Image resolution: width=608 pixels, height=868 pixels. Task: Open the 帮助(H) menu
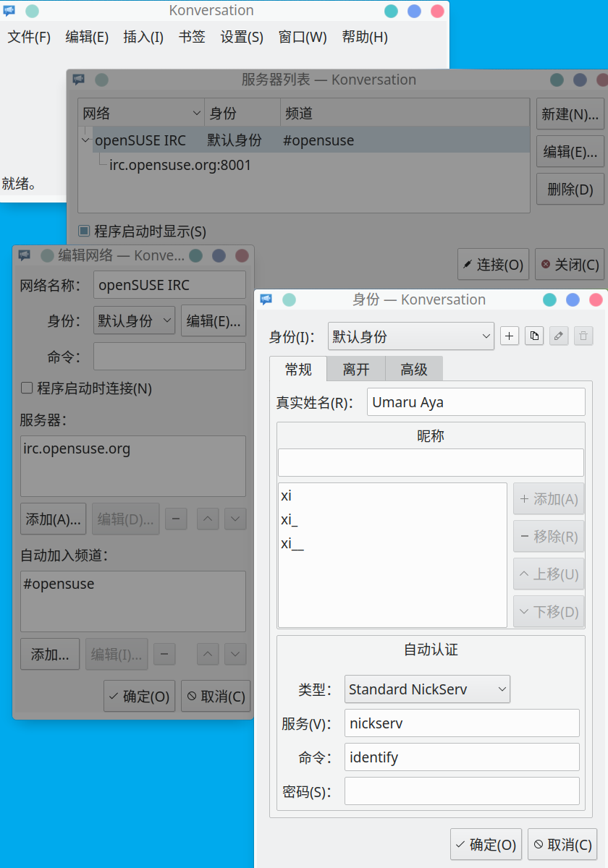(x=365, y=38)
